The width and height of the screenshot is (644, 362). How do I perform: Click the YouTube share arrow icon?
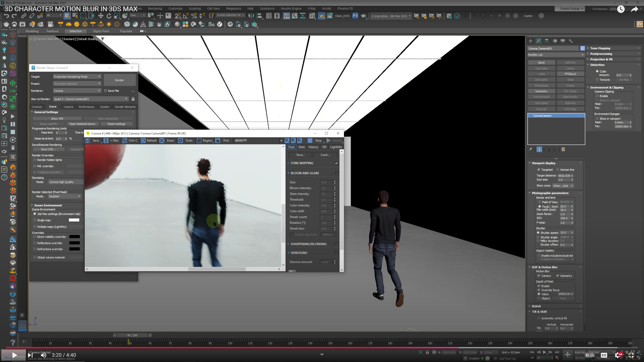click(x=634, y=9)
